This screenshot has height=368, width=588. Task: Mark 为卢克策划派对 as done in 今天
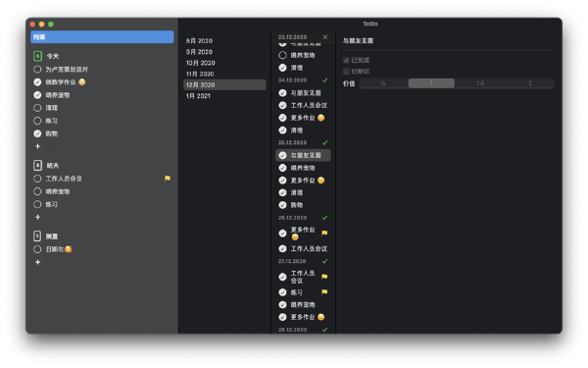tap(37, 70)
